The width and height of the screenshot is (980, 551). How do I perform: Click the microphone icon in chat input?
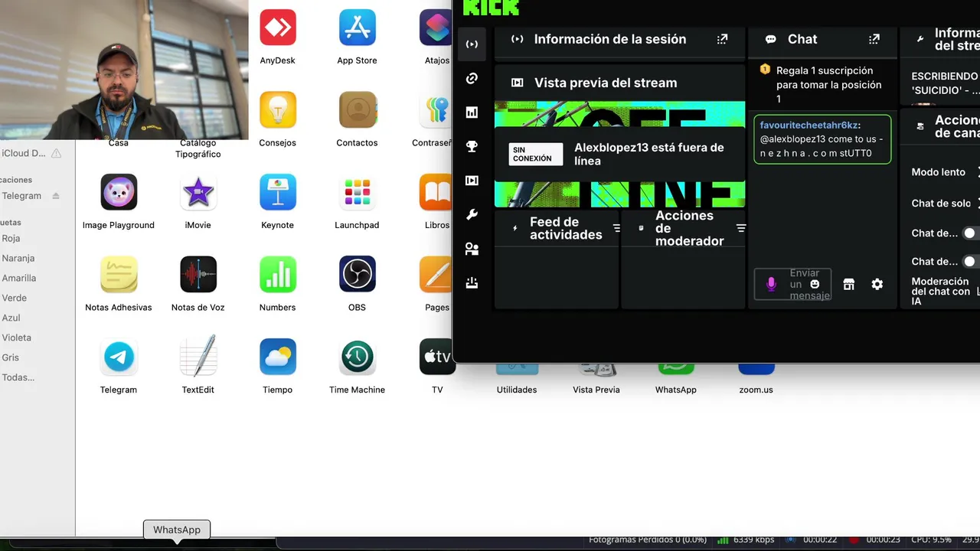[771, 284]
